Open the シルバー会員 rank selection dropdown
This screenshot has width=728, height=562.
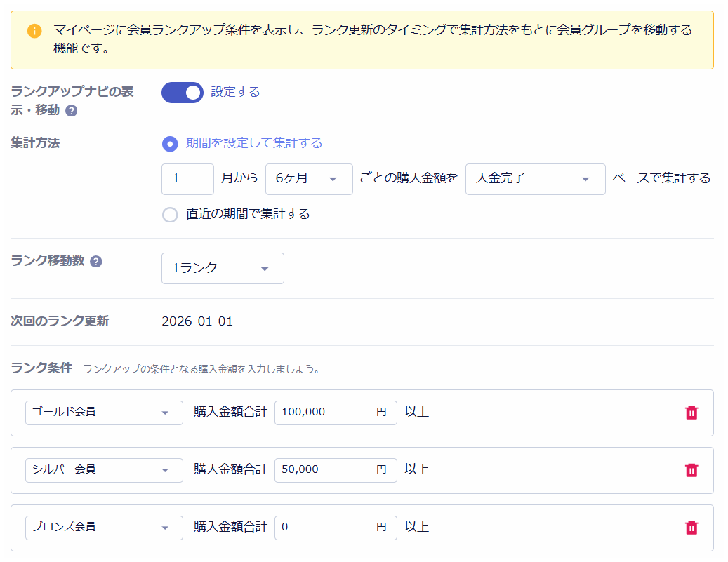(103, 470)
